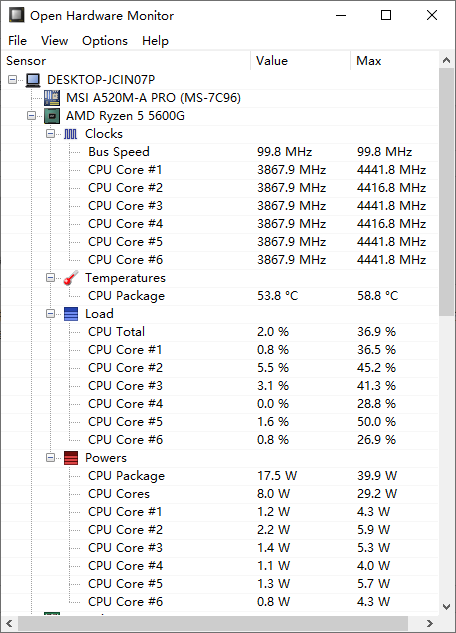Click the MSI A520M-A PRO motherboard icon
Screen dimensions: 456x633
[52, 98]
